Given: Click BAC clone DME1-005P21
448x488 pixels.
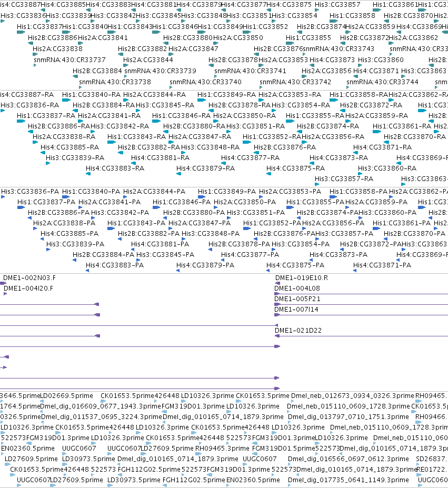Looking at the screenshot, I should [x=297, y=299].
